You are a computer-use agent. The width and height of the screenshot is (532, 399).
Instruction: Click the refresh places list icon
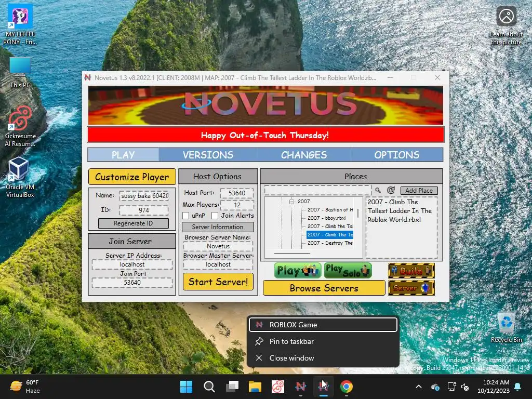391,190
